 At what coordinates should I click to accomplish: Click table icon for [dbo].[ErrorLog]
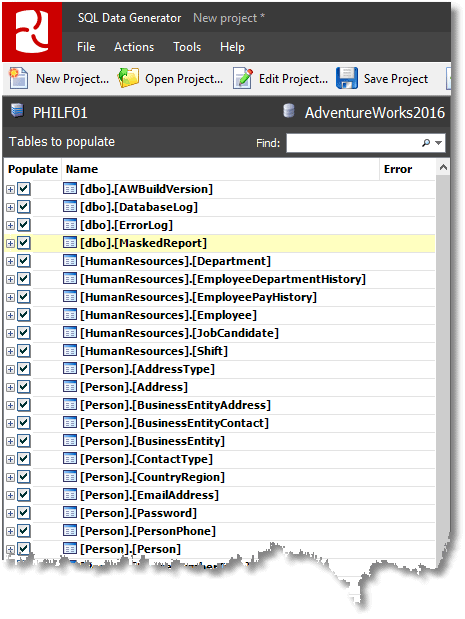point(70,225)
